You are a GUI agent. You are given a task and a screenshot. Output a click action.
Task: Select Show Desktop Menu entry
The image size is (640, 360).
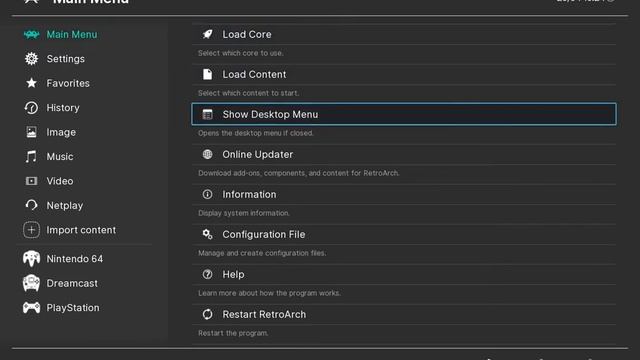tap(404, 114)
